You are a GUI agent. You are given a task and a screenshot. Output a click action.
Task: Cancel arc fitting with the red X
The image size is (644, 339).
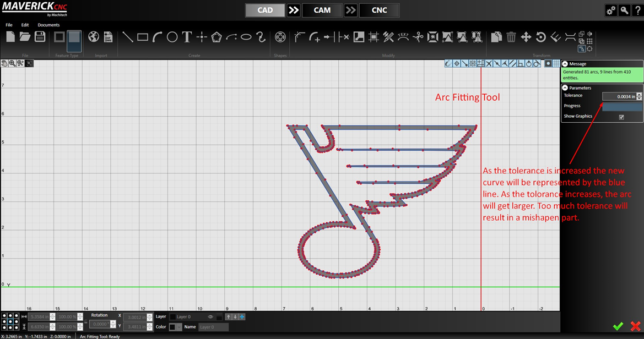(635, 326)
